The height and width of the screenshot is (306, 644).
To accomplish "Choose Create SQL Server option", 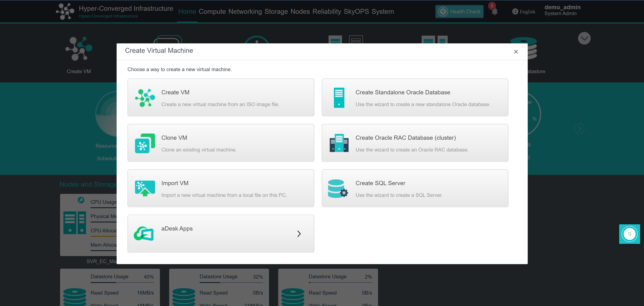I will click(x=415, y=188).
